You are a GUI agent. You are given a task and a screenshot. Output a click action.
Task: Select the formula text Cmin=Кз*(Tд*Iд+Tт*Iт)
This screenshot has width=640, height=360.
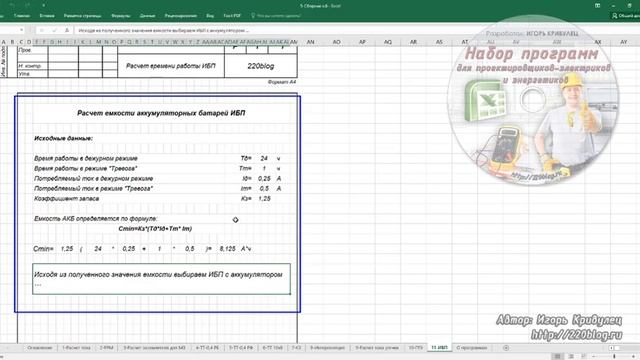pos(155,229)
